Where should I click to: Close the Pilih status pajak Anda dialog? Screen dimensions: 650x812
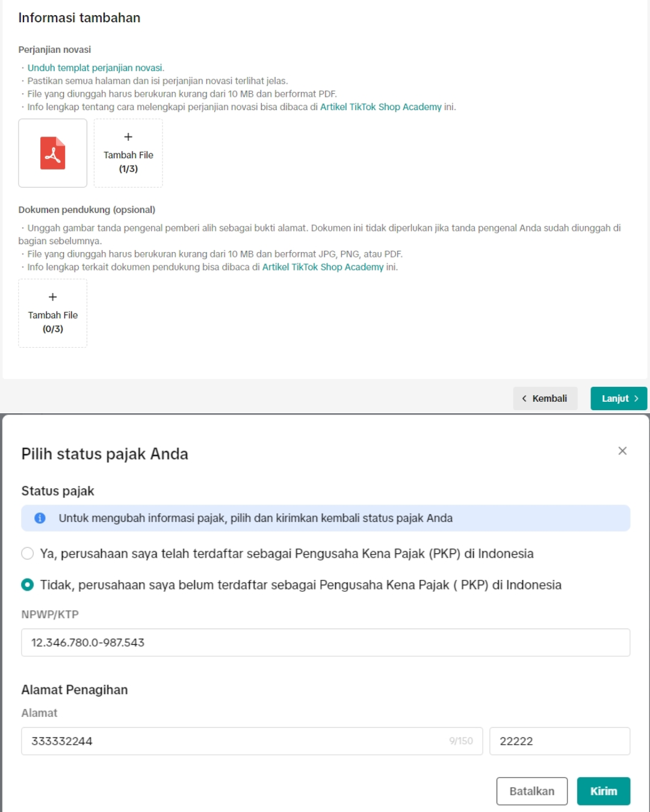pos(622,451)
